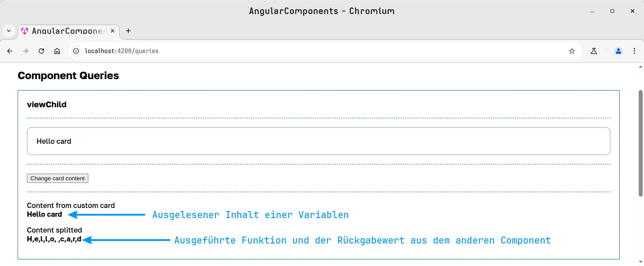The image size is (644, 266).
Task: Reload the localhost queries page
Action: point(41,51)
